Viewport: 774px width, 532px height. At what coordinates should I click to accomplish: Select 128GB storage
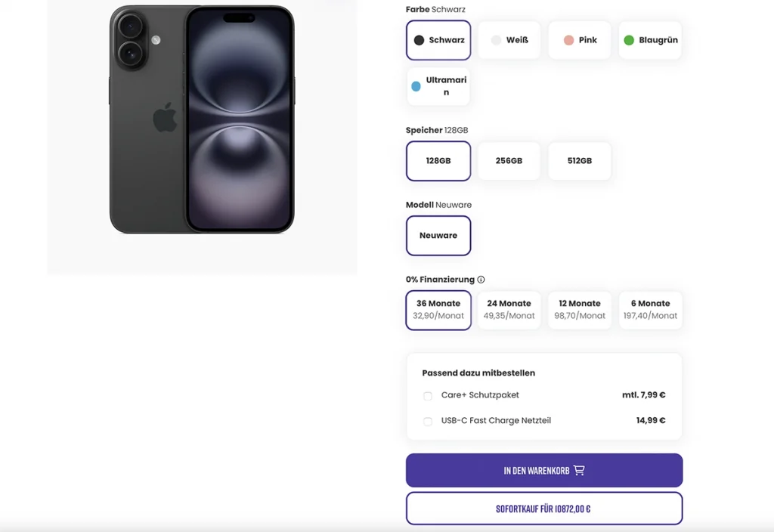pos(438,161)
